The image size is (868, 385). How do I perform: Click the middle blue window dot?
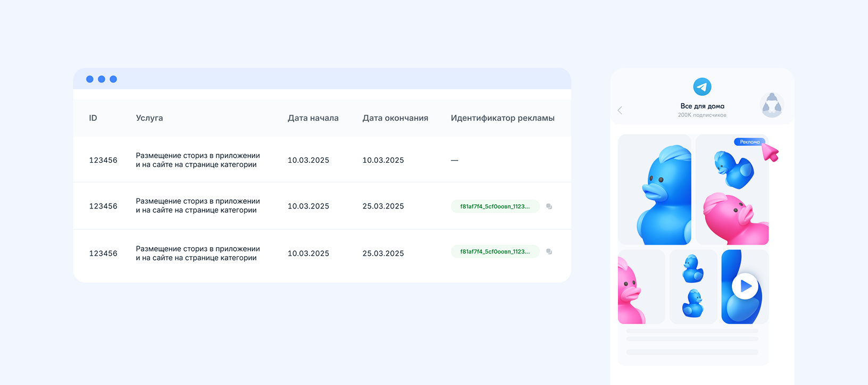coord(102,79)
